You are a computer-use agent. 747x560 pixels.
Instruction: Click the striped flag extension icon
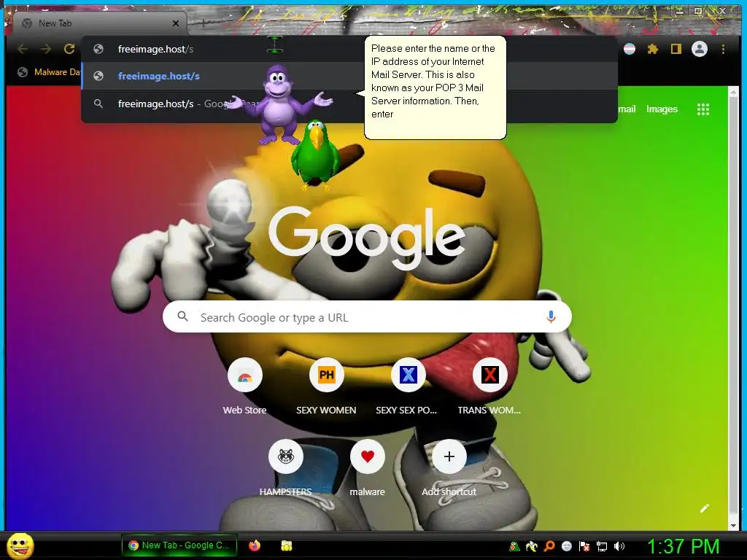click(630, 49)
